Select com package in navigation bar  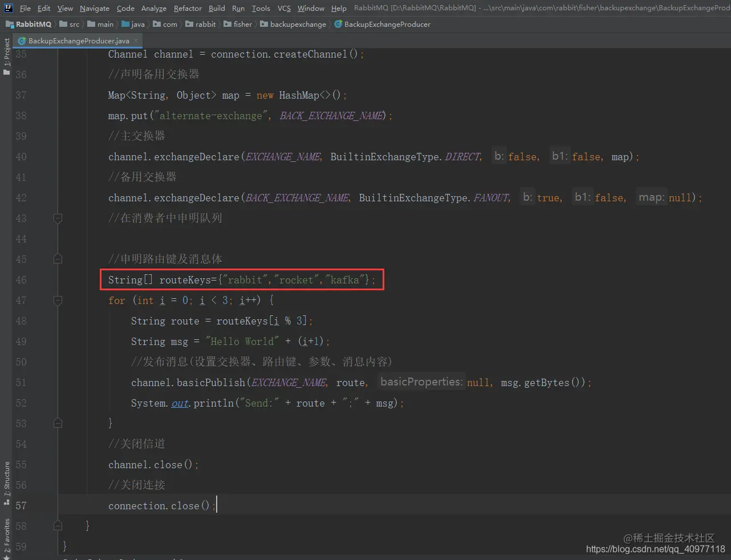[x=165, y=24]
